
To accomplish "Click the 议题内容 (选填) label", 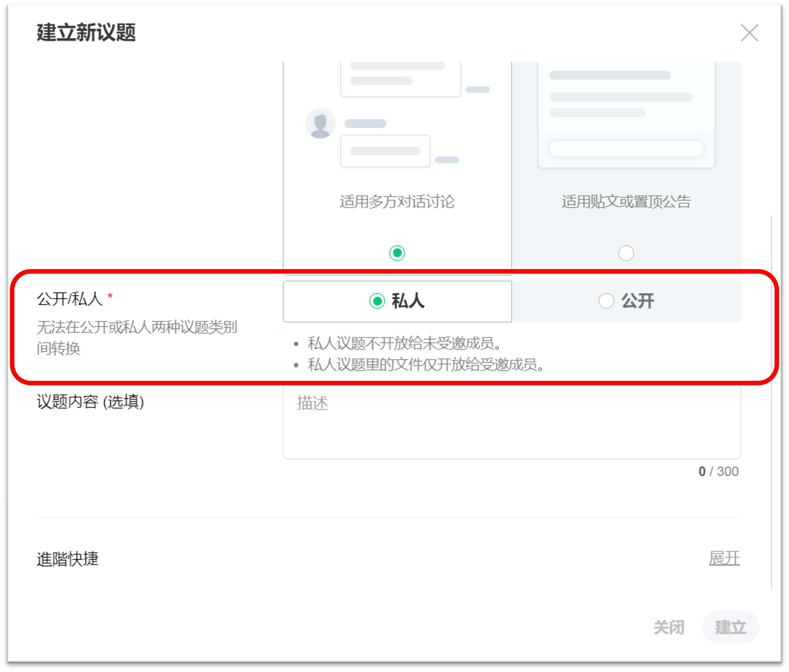I will click(90, 402).
